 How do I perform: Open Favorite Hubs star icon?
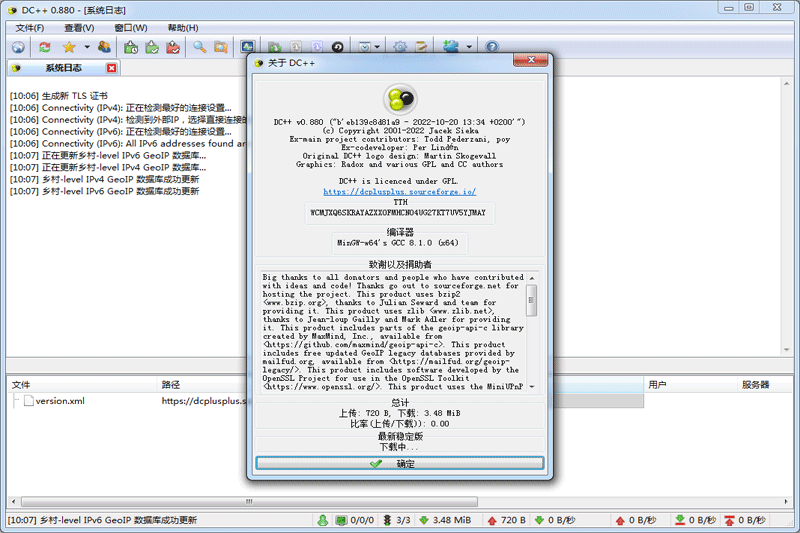tap(69, 47)
